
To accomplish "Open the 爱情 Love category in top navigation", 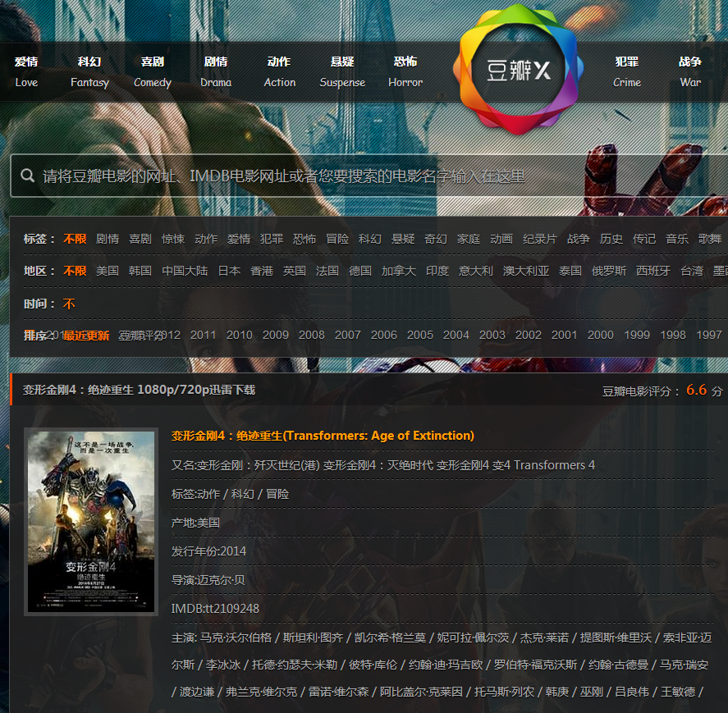I will pyautogui.click(x=26, y=72).
